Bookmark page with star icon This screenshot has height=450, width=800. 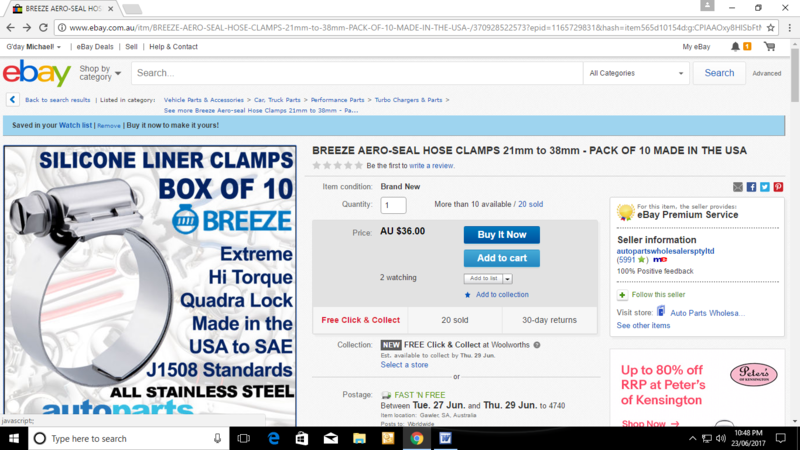click(x=770, y=28)
